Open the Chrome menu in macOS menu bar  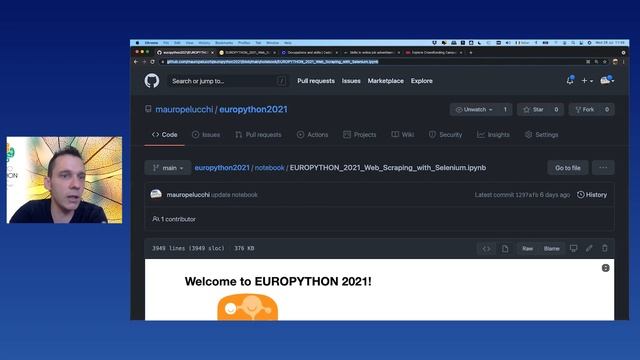[x=151, y=43]
